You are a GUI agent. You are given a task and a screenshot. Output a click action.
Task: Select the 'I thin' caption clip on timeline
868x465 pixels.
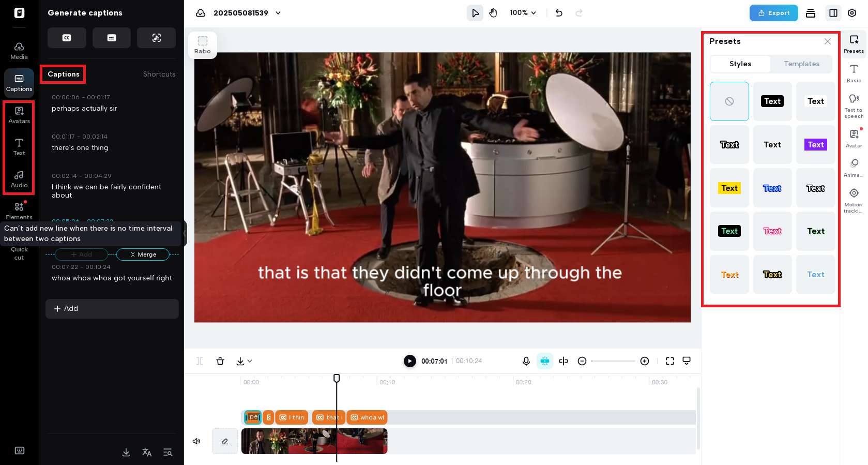click(292, 417)
